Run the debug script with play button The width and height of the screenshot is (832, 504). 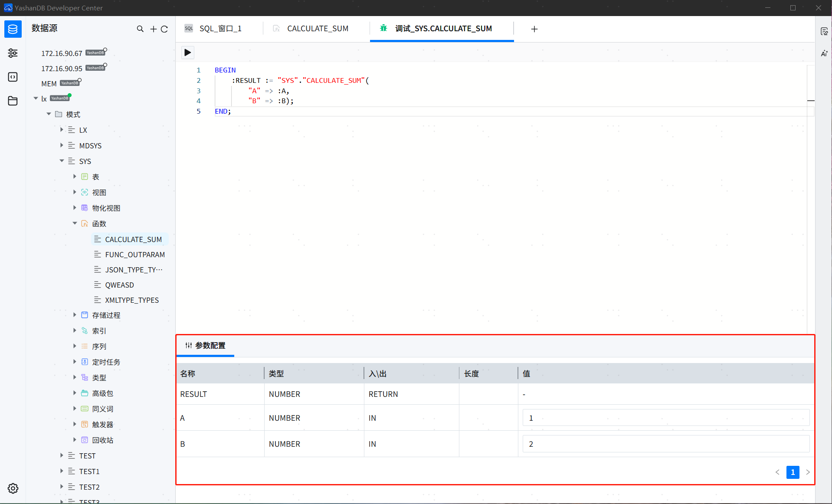(187, 52)
